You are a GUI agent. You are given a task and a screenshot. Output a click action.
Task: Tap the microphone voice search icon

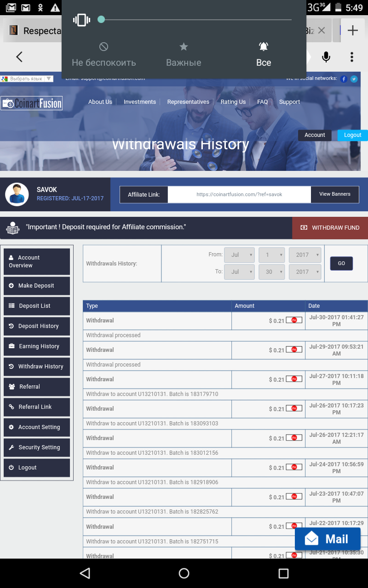(x=326, y=57)
